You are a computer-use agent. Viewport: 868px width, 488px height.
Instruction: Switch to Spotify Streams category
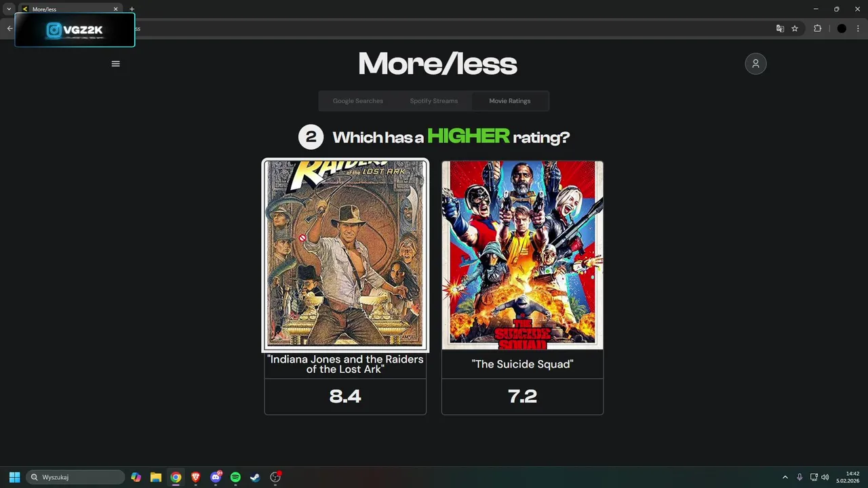tap(433, 101)
